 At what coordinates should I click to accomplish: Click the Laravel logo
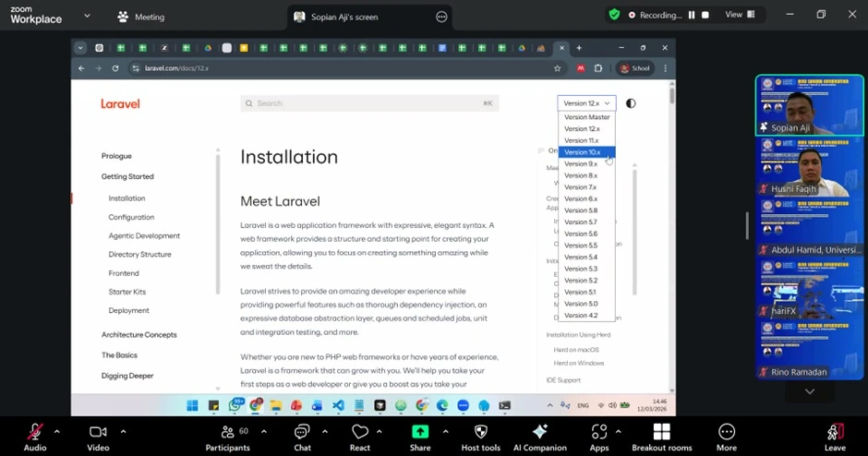[x=120, y=103]
